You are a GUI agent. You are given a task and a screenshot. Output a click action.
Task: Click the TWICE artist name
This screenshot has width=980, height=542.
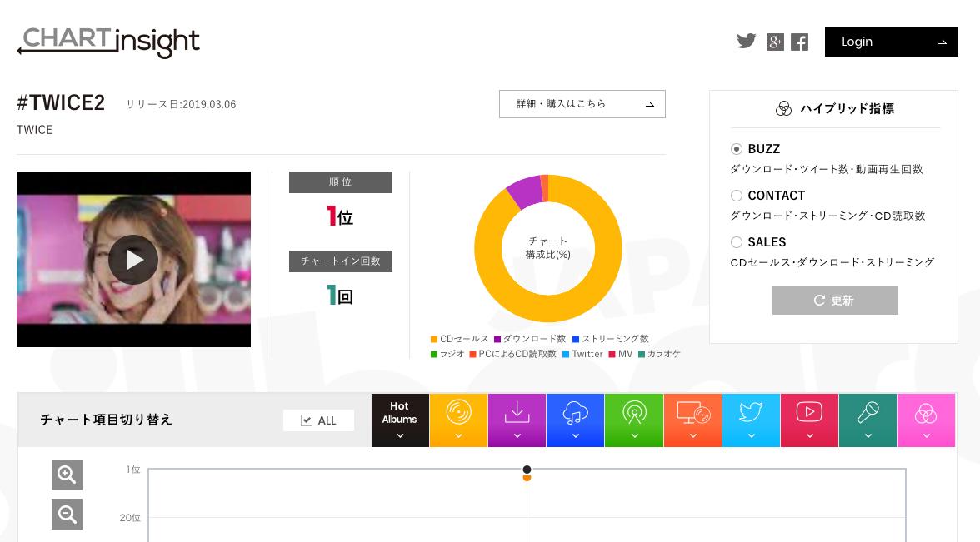tap(35, 130)
